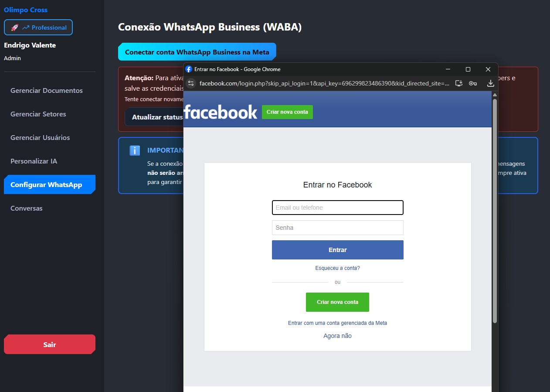Viewport: 550px width, 392px height.
Task: Click the Email ou telefone field
Action: pyautogui.click(x=338, y=208)
